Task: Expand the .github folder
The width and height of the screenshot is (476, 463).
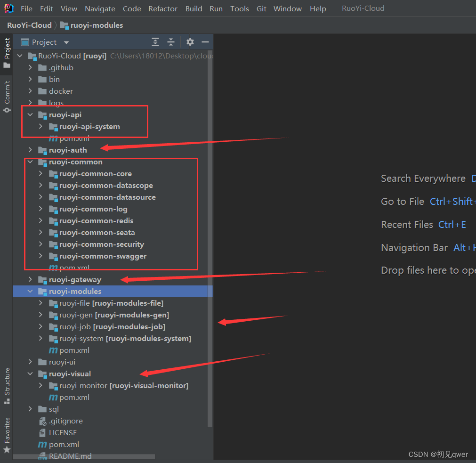Action: (30, 67)
